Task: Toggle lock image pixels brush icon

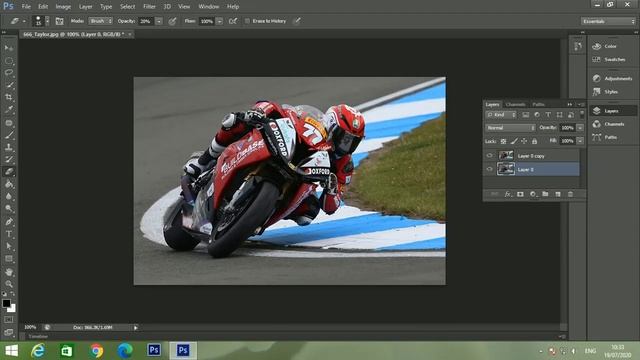Action: 514,141
